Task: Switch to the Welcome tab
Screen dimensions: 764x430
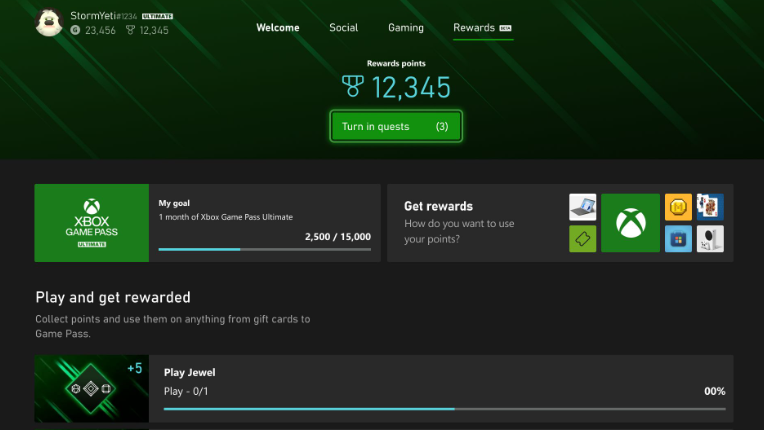Action: click(278, 28)
